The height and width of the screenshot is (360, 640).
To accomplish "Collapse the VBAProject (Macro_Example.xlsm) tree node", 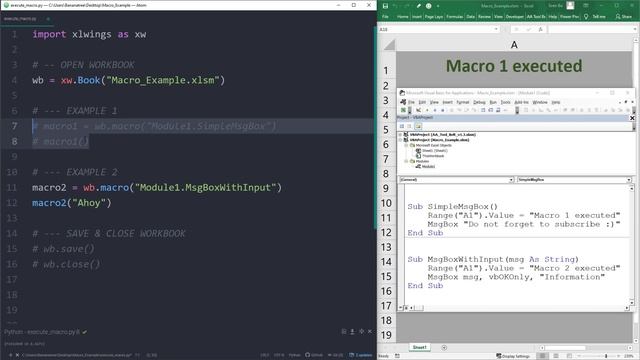I will pos(400,140).
